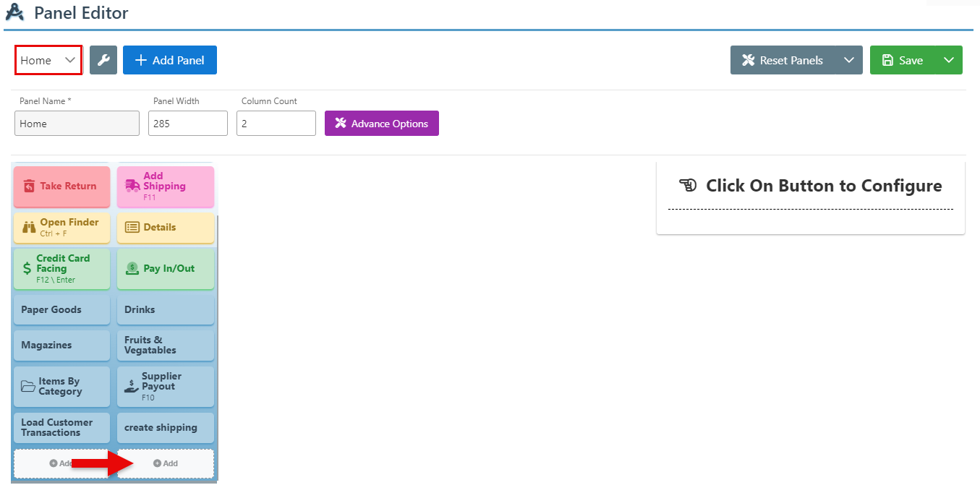The image size is (980, 485).
Task: Click the Panel Width input field
Action: 188,124
